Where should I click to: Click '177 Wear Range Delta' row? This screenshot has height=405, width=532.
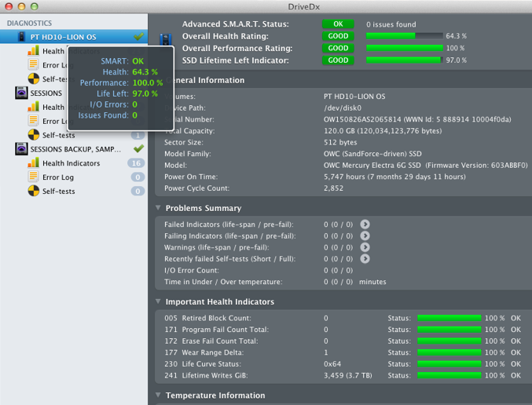coord(343,353)
